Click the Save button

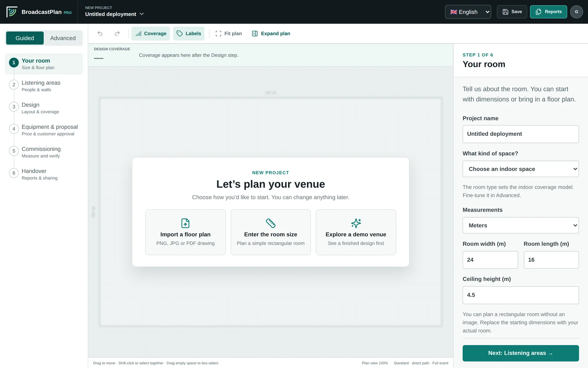pyautogui.click(x=512, y=12)
